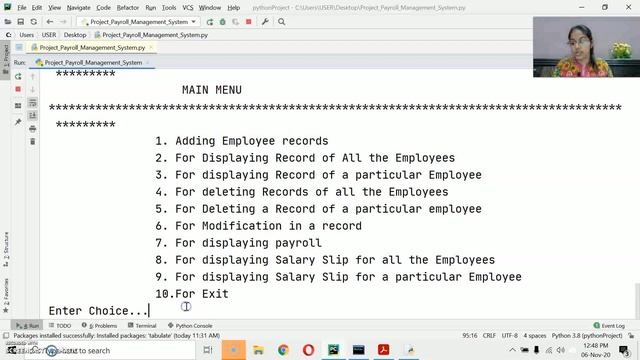
Task: Click the status bar tool-window toggle icon
Action: (6, 336)
